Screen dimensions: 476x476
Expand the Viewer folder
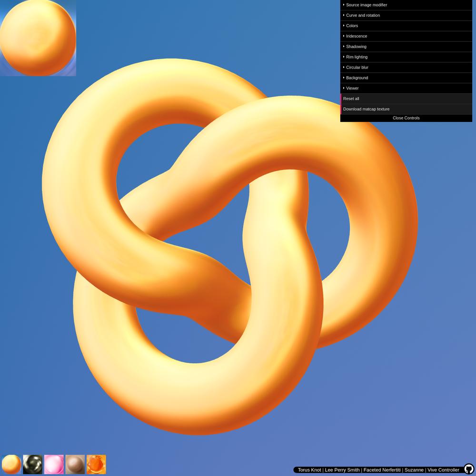(x=406, y=88)
